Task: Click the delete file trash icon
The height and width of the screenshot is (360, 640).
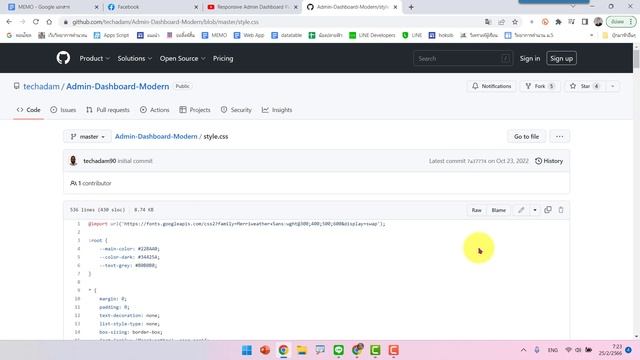Action: pyautogui.click(x=561, y=210)
